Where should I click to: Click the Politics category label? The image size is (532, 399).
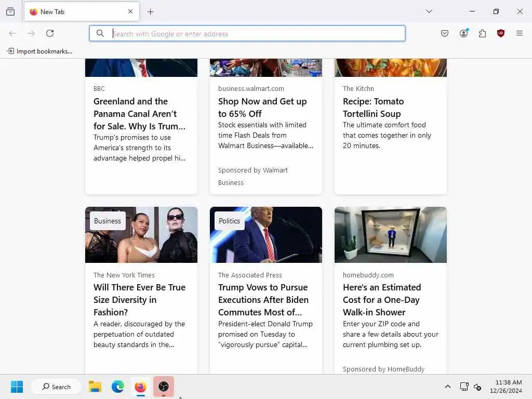(229, 221)
